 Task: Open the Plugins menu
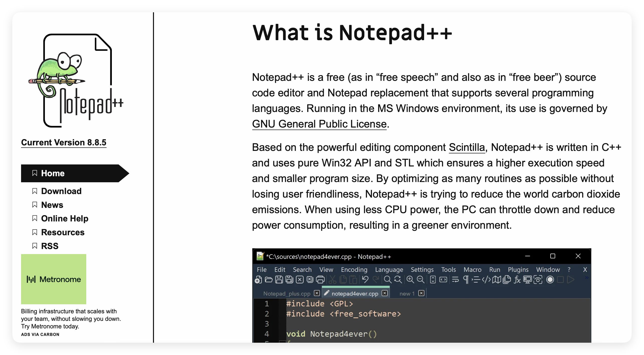(x=518, y=270)
